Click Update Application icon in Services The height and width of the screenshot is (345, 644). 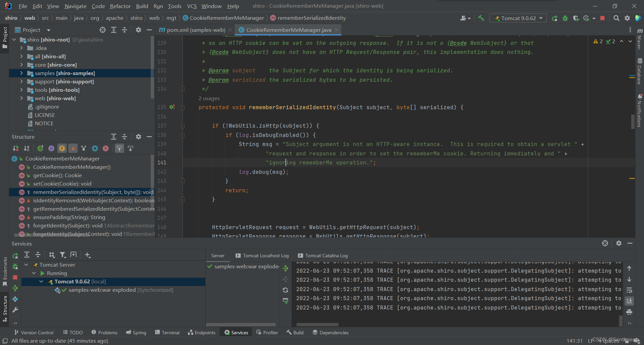click(x=15, y=299)
